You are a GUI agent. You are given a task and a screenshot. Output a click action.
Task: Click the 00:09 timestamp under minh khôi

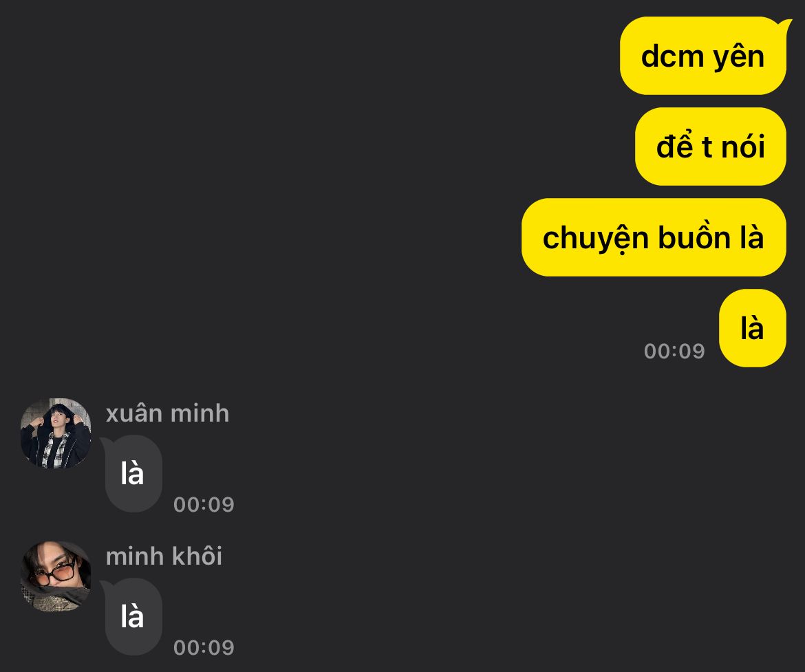[x=204, y=648]
